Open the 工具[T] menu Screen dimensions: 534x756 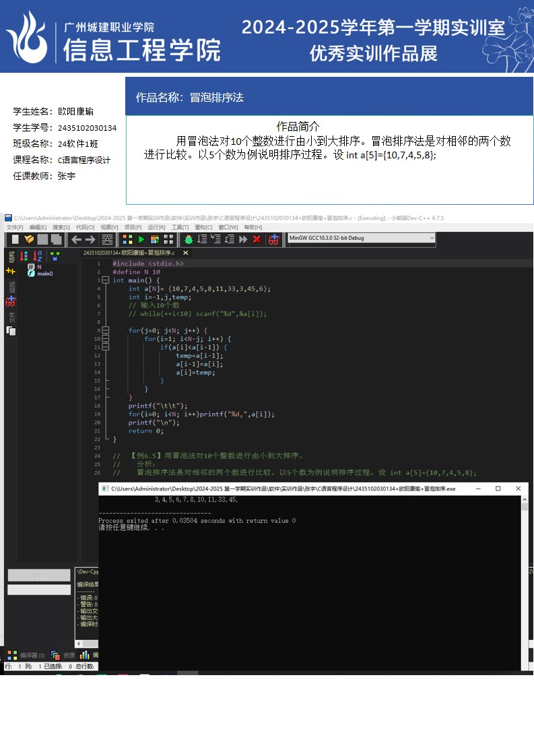pos(180,227)
